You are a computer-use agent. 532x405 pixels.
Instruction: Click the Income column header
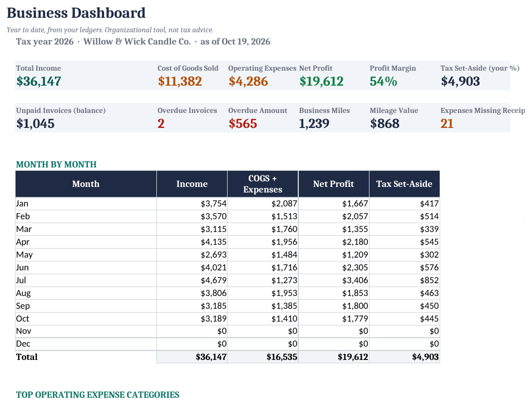click(x=192, y=184)
